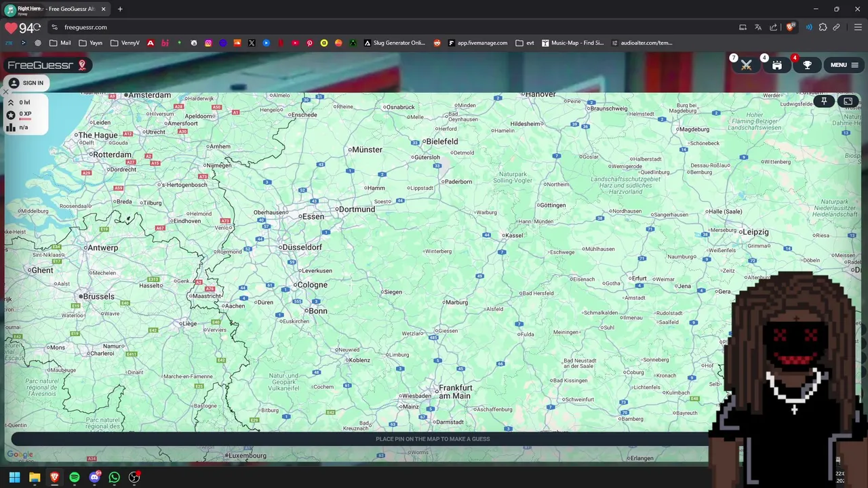Viewport: 868px width, 488px height.
Task: Expand the map with the fullscreen icon
Action: pos(848,101)
